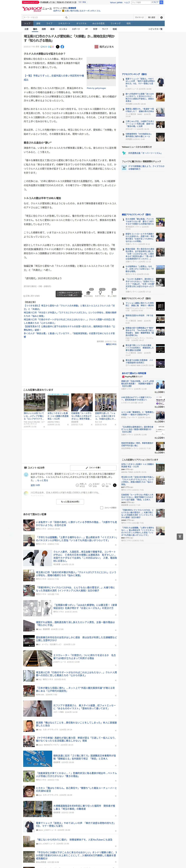Click コメントを書く button

point(93,468)
